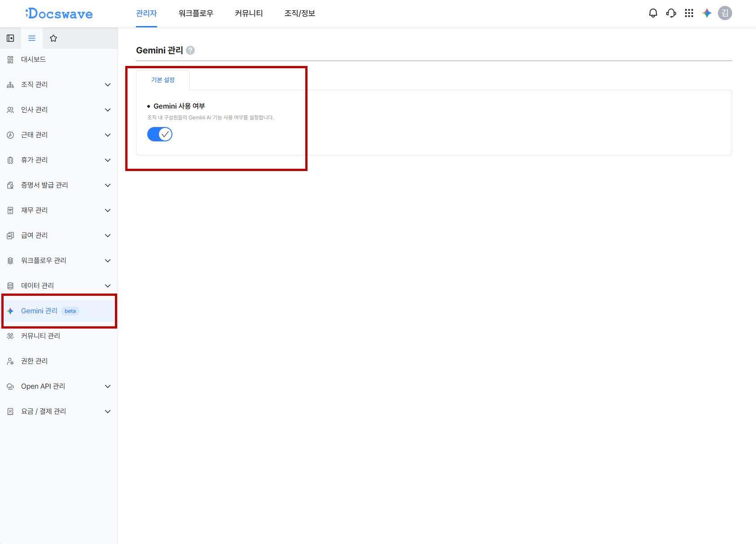756x544 pixels.
Task: Click the 증명서 발급 관리 icon
Action: click(x=10, y=185)
